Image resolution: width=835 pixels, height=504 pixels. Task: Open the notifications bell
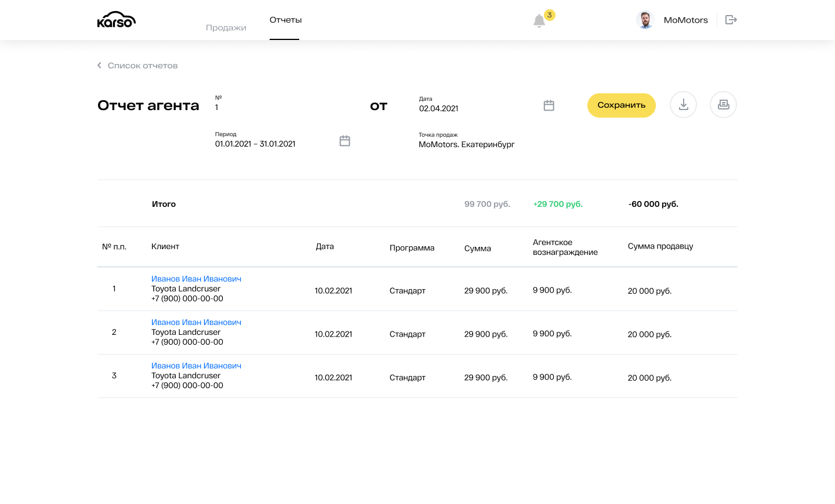point(539,21)
